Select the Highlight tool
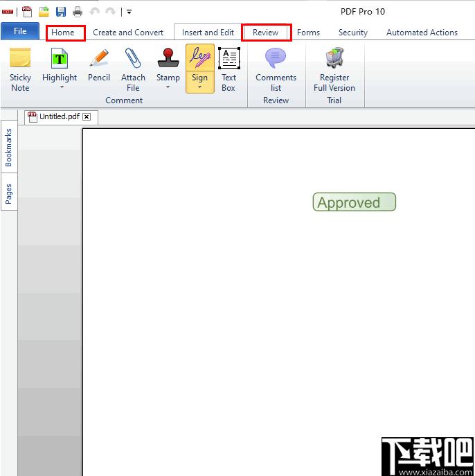This screenshot has width=475, height=476. [60, 64]
